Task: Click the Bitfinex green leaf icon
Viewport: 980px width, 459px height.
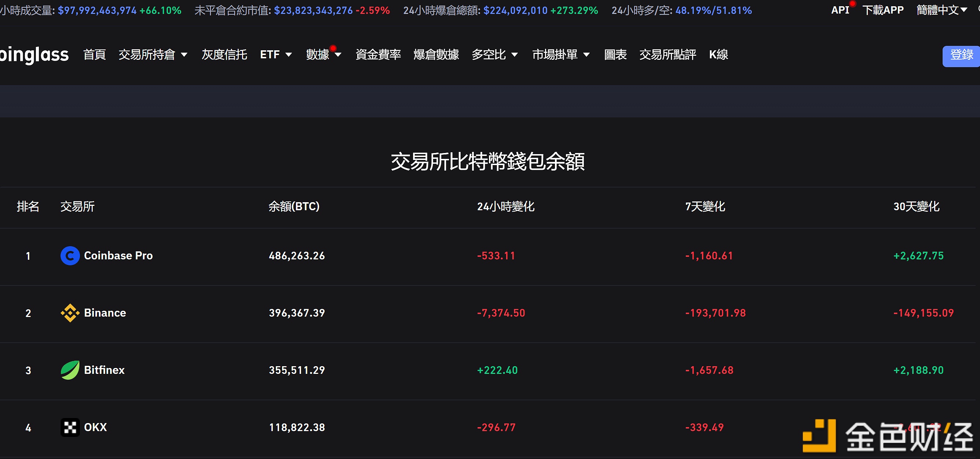Action: coord(70,370)
